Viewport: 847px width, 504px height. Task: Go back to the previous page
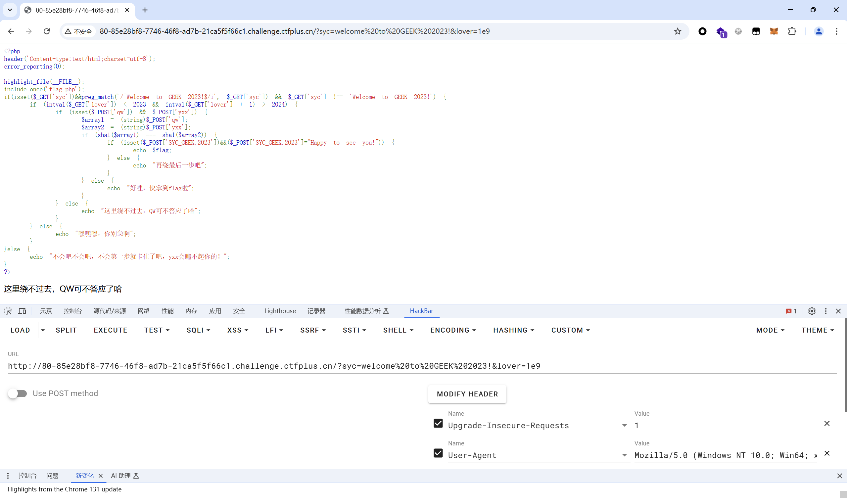(x=11, y=31)
